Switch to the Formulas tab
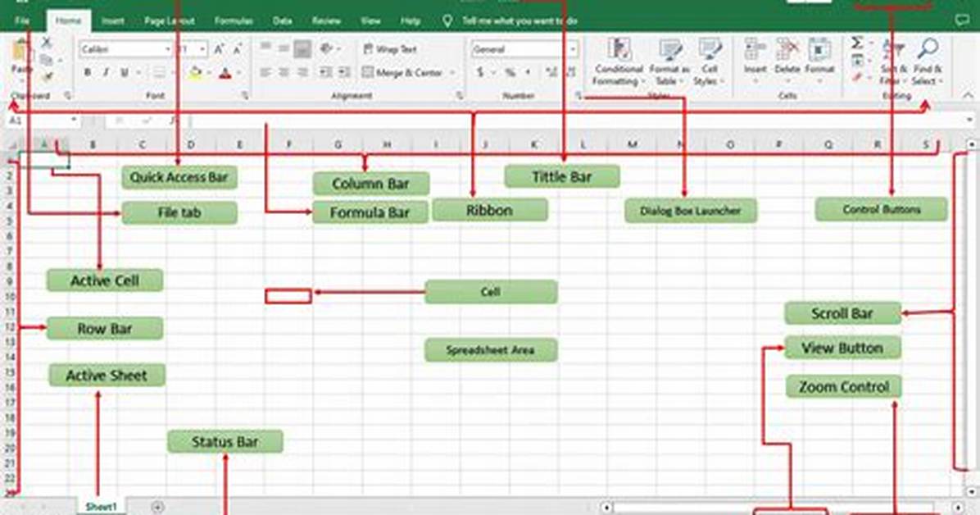This screenshot has width=980, height=515. pos(234,21)
